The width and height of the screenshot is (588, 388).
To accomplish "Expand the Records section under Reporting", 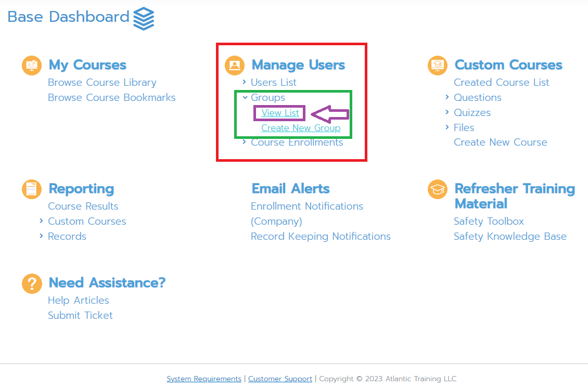I will pos(67,236).
